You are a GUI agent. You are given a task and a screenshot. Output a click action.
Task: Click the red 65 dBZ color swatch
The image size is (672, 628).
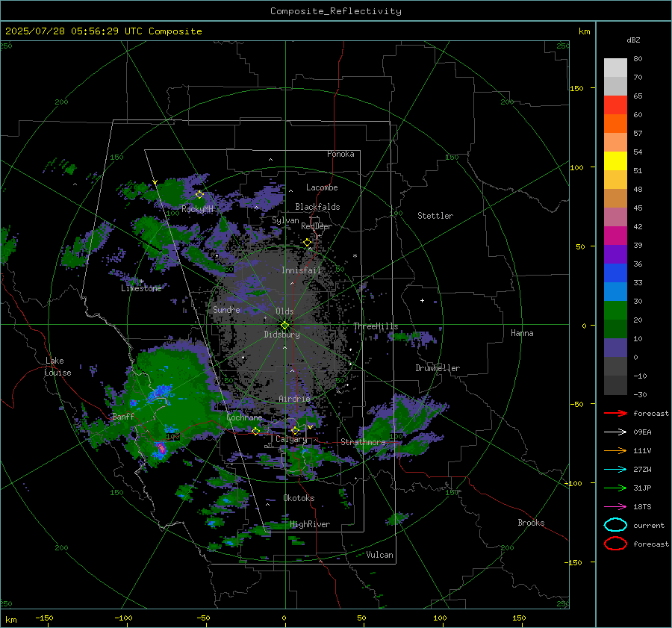coord(615,105)
